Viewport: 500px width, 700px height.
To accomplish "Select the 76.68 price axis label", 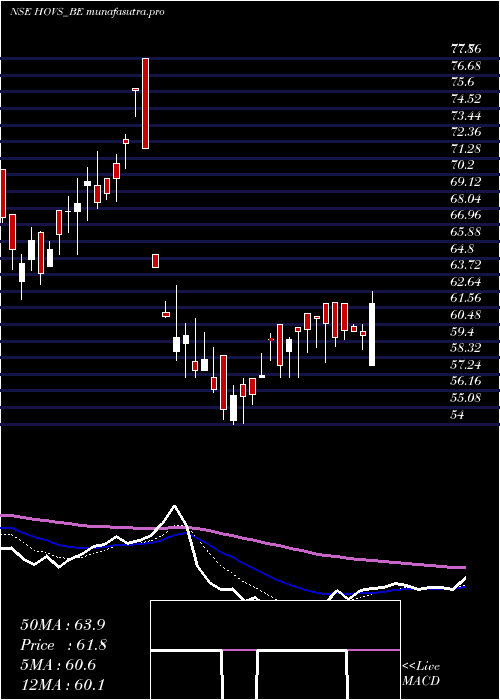I will [x=468, y=66].
